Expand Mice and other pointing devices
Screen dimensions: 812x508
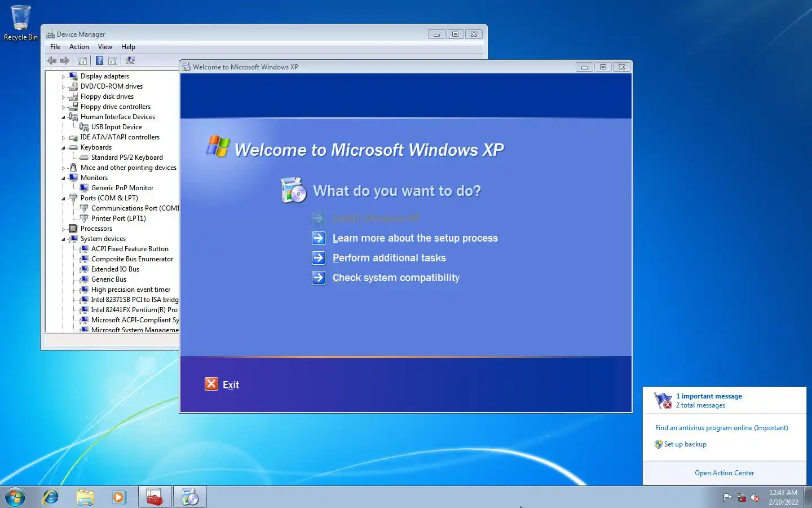click(63, 168)
